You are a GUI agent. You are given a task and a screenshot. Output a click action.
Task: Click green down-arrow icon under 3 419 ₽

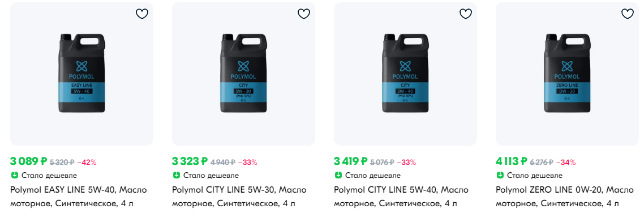coord(338,176)
